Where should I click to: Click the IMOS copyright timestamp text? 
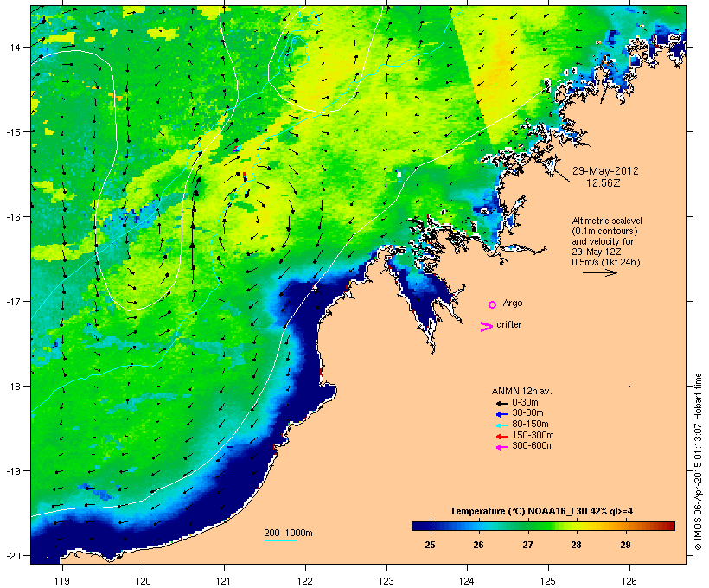[698, 462]
